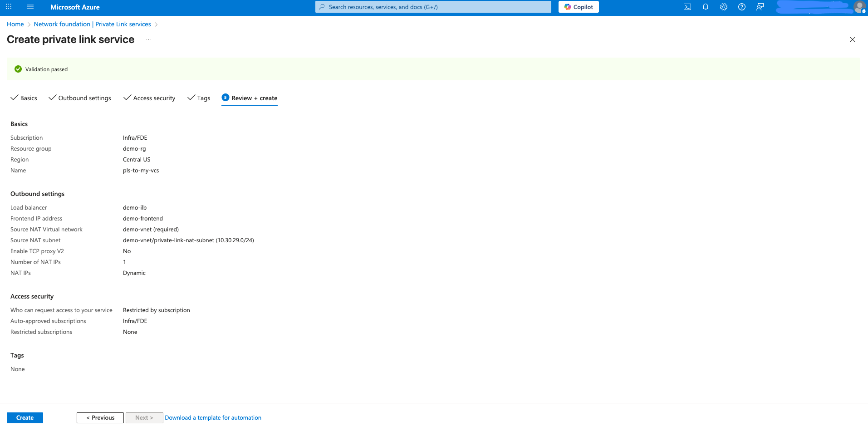Image resolution: width=868 pixels, height=431 pixels.
Task: Open the account avatar menu
Action: (x=858, y=7)
